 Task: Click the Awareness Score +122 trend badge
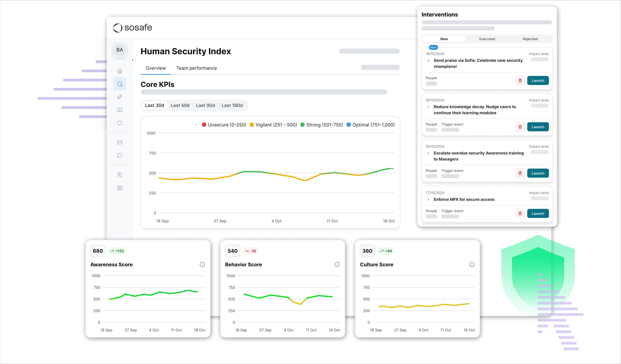click(117, 251)
